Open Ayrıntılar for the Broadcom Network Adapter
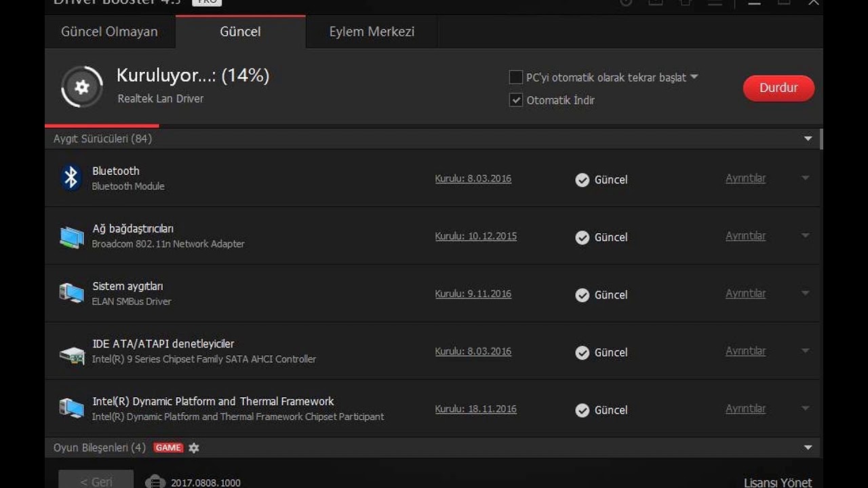 point(745,236)
